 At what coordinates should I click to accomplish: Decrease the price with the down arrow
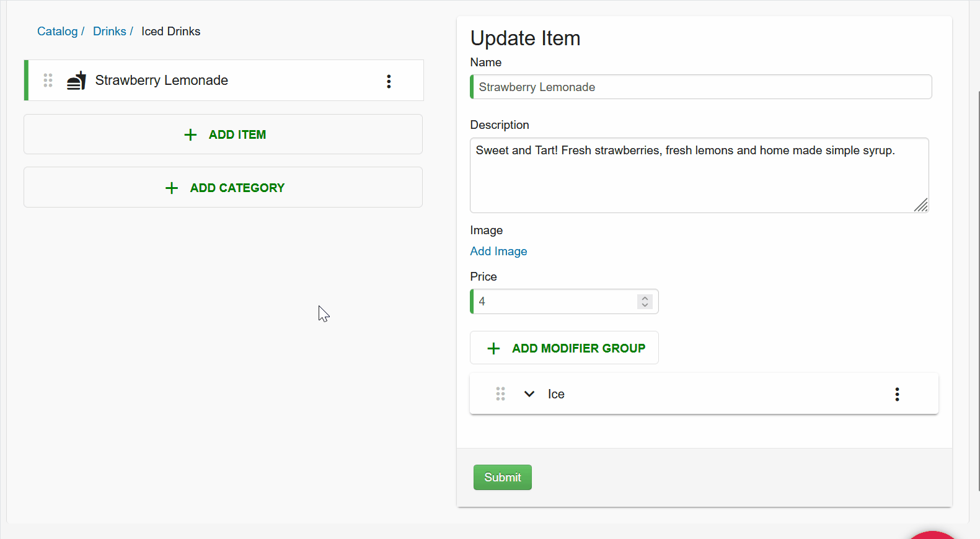tap(645, 305)
